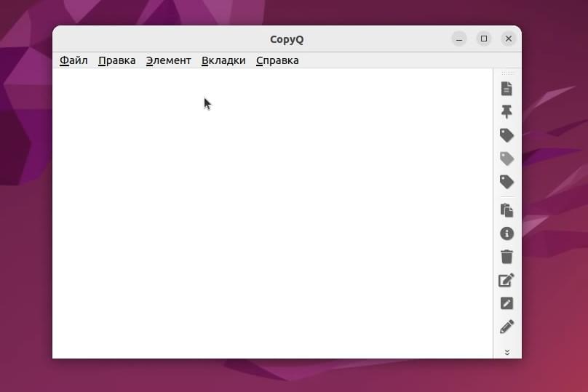Minimize the CopyQ window
This screenshot has height=392, width=588.
coord(459,39)
